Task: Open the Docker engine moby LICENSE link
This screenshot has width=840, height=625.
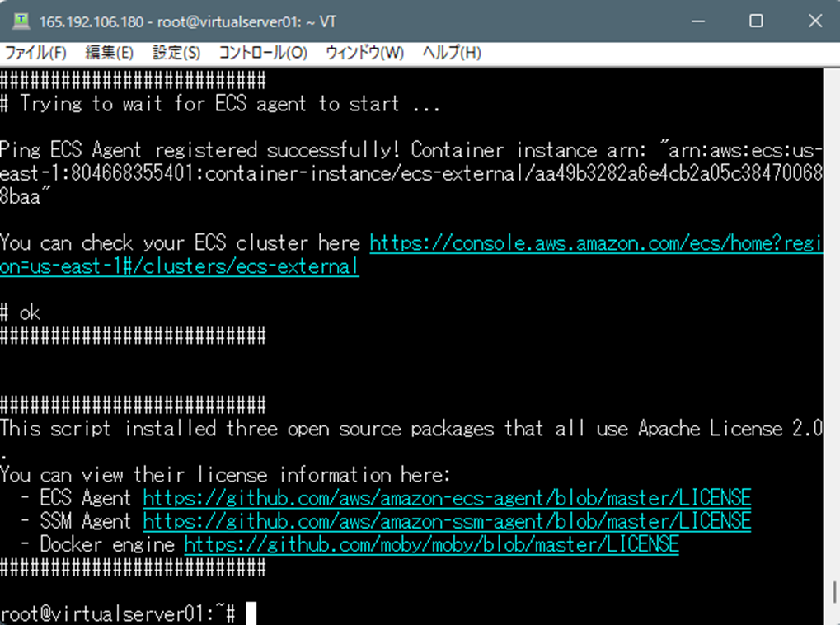Action: [x=431, y=544]
